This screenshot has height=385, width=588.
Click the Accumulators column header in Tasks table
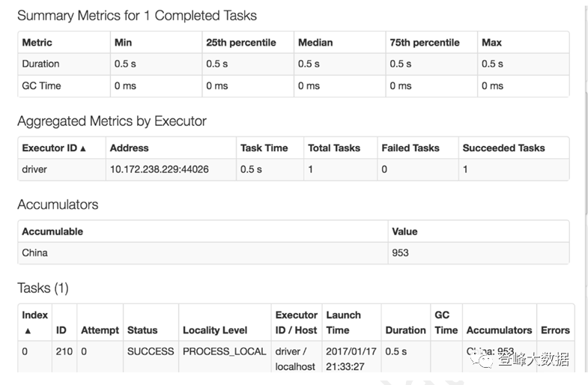499,330
